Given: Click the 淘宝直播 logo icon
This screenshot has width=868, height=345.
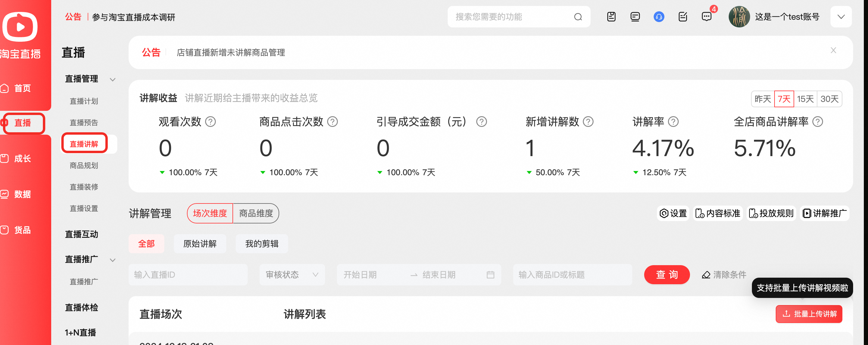Looking at the screenshot, I should (x=20, y=27).
